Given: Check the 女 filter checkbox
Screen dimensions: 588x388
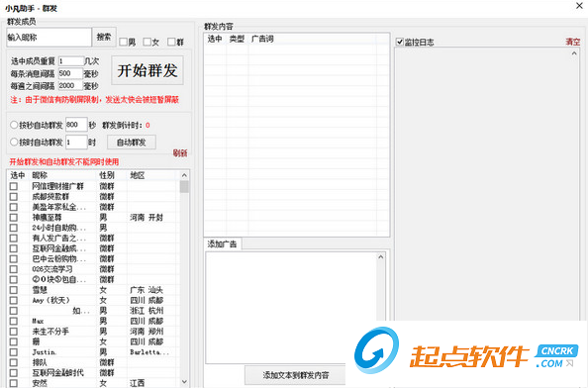Looking at the screenshot, I should coord(147,42).
